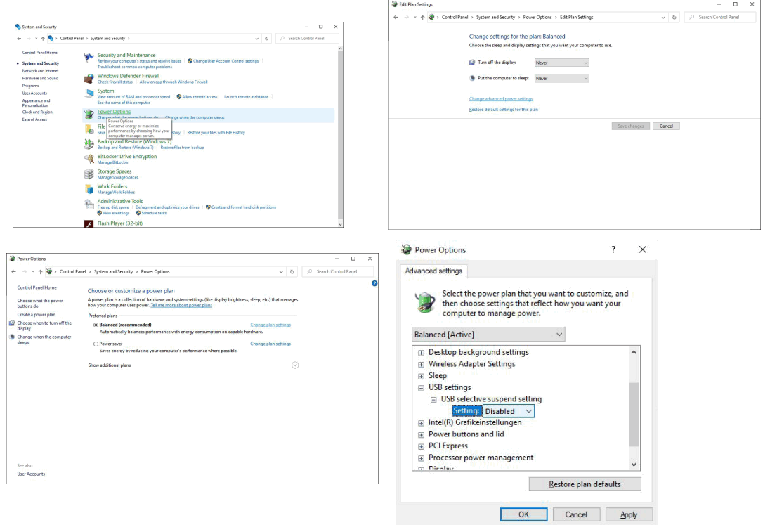Select the Power saver radio button
Viewport: 777px width, 532px height.
coord(96,344)
